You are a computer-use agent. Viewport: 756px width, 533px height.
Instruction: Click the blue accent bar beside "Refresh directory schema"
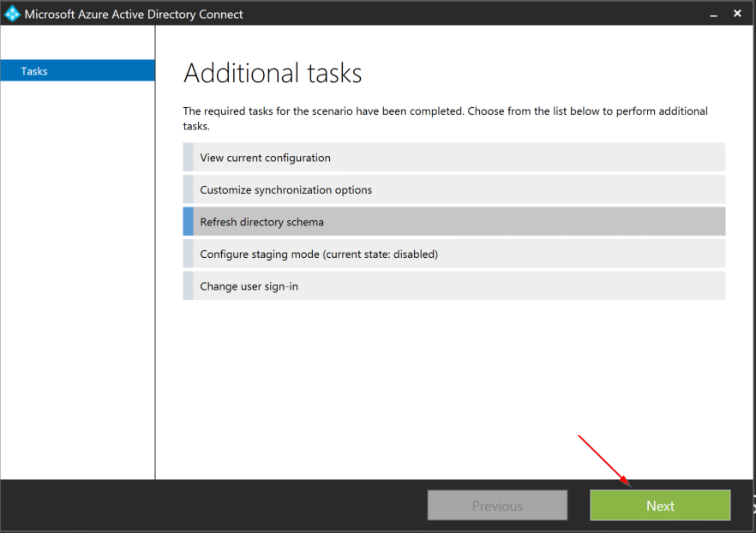(186, 221)
